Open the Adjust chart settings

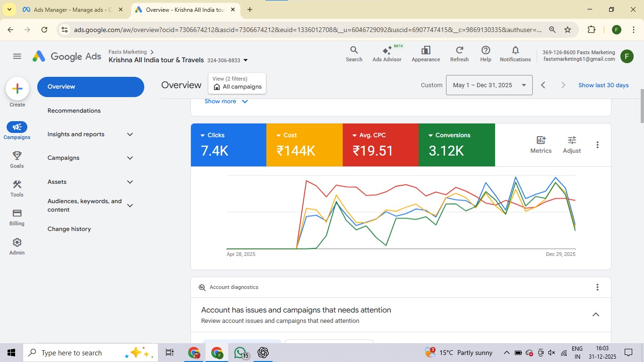(x=571, y=145)
